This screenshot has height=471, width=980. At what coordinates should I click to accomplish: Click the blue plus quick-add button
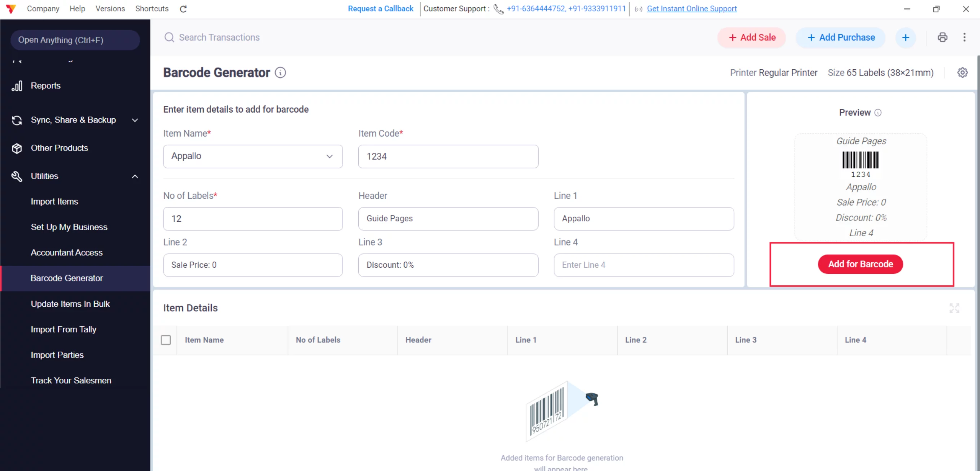pyautogui.click(x=905, y=38)
